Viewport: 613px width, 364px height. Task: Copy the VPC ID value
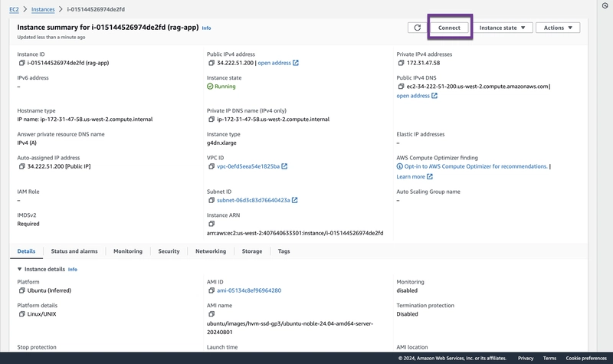point(211,166)
